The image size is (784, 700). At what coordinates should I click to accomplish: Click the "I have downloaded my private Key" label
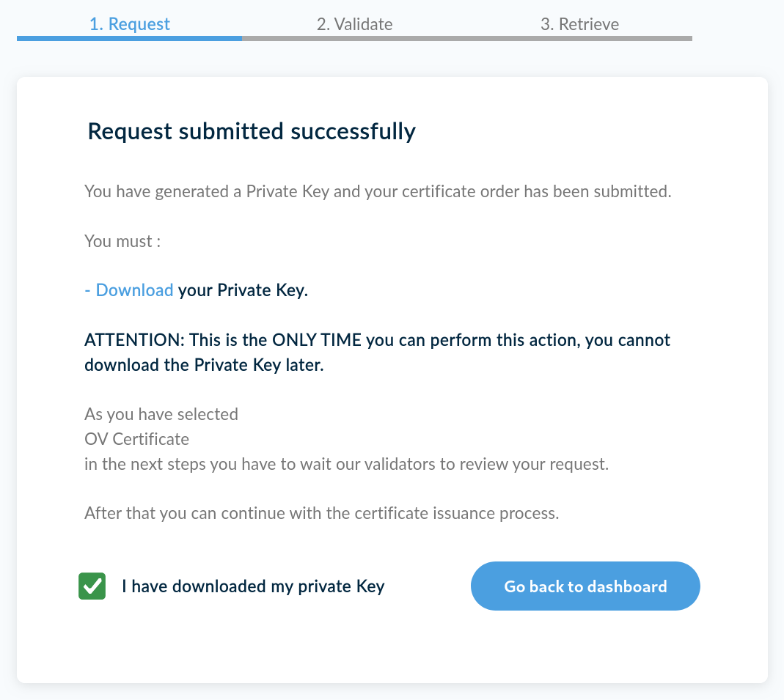click(x=253, y=586)
